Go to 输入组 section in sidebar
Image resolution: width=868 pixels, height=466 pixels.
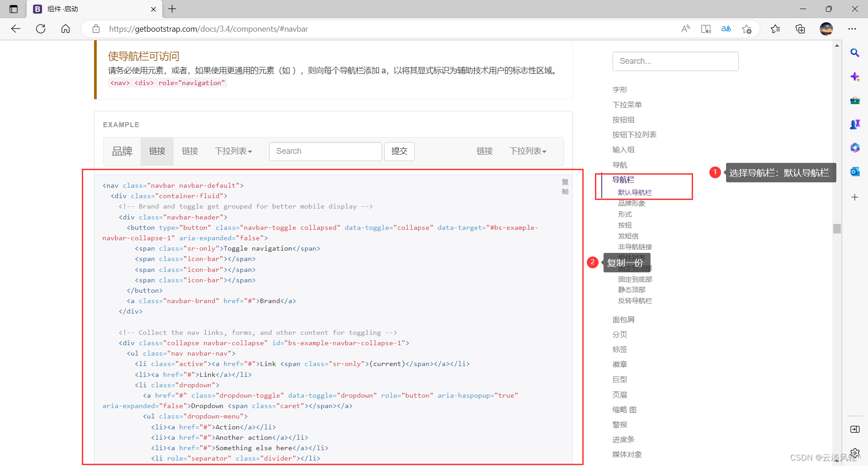[x=623, y=149]
